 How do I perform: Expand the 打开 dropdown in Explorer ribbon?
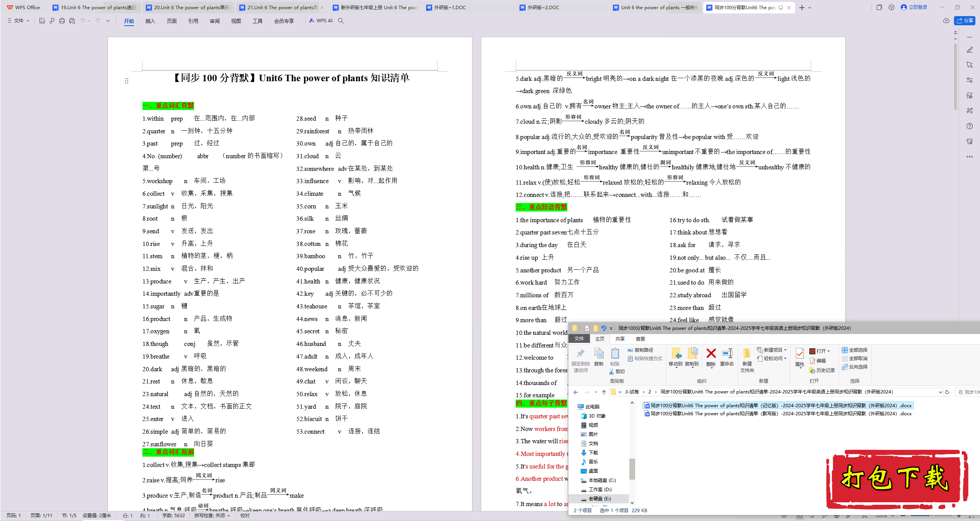coord(829,351)
